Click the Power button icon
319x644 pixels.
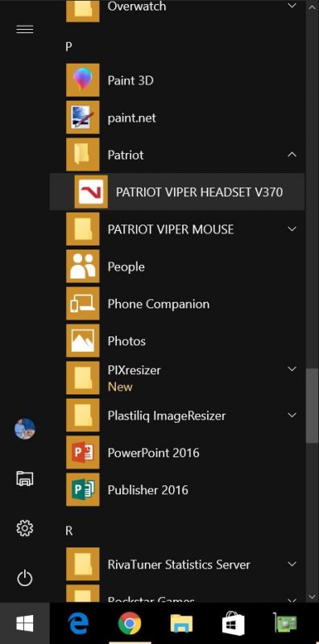(x=25, y=579)
